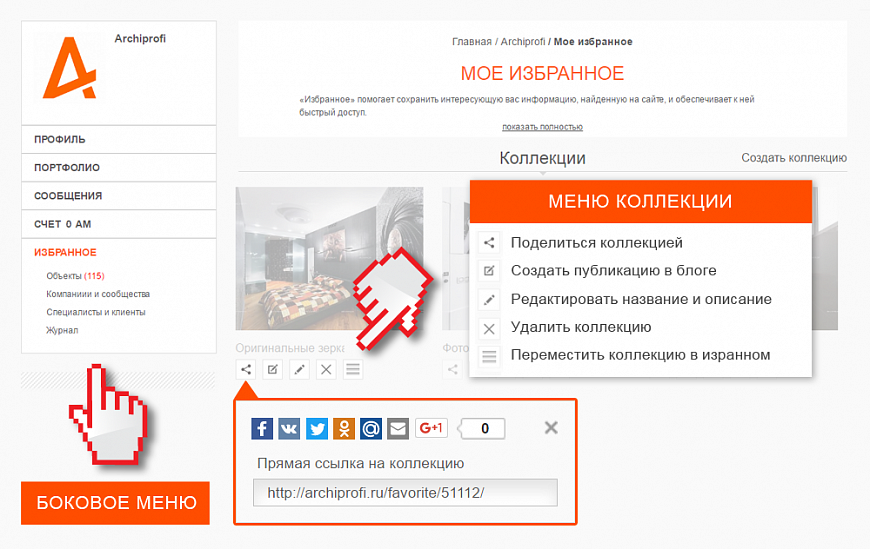
Task: Select "Компании и сообщества" under ИЗБРАННОЕ
Action: coord(98,294)
